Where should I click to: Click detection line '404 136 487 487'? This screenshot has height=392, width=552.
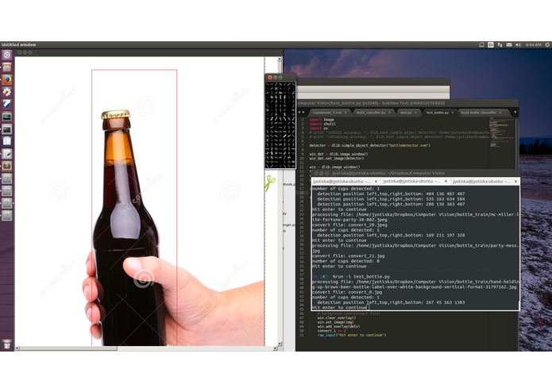pos(391,194)
